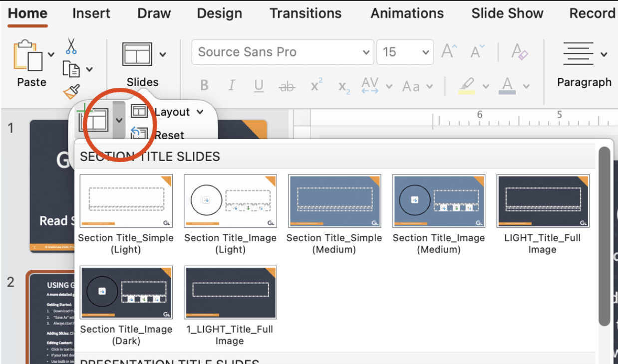Screen dimensions: 618x364
Task: Toggle Bold formatting
Action: [204, 86]
